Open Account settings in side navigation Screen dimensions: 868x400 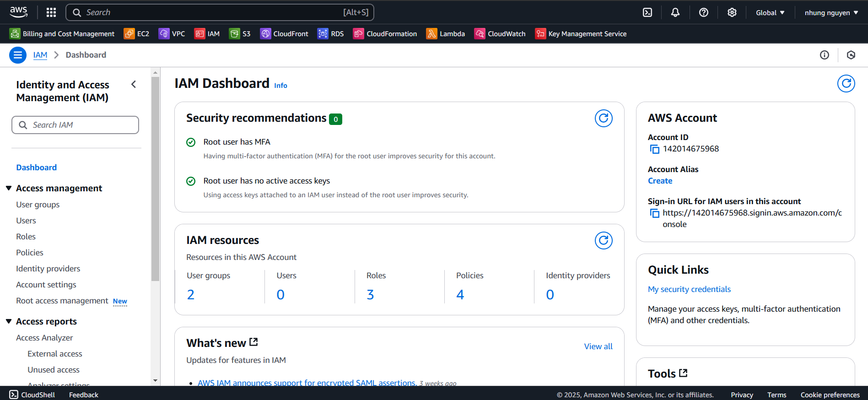coord(46,285)
